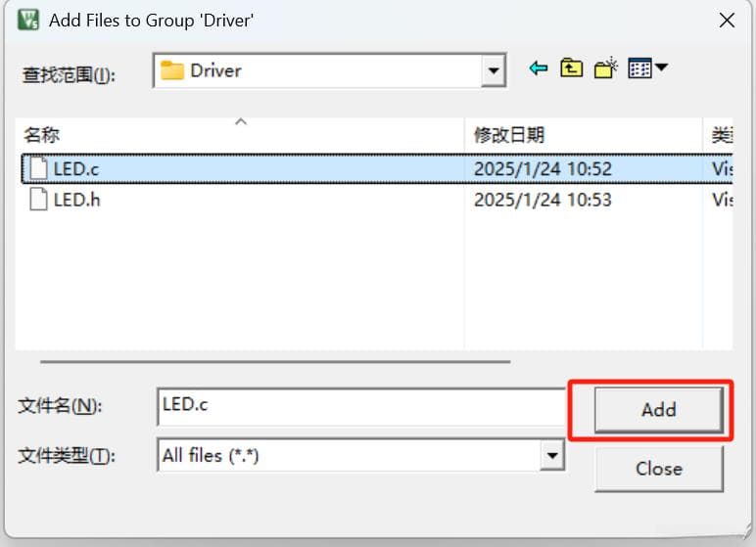Click the LED.c file icon

[38, 168]
